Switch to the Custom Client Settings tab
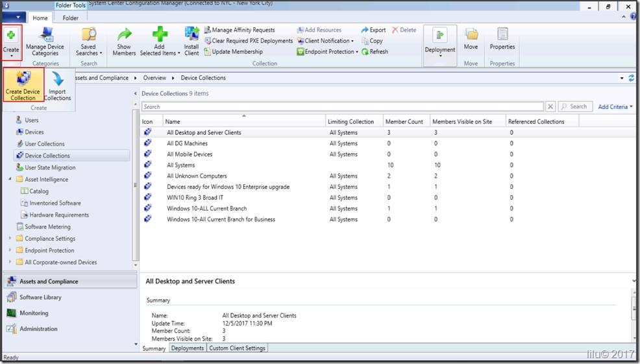This screenshot has width=640, height=364. (237, 348)
